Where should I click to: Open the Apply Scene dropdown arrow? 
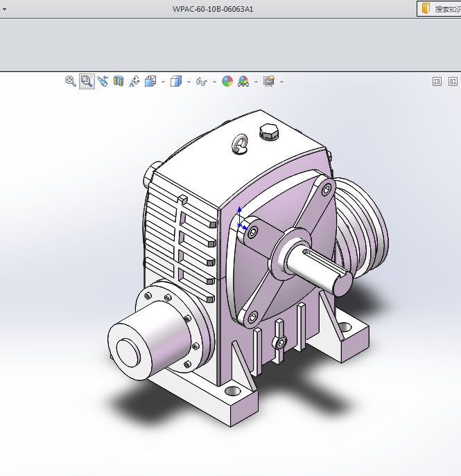[256, 82]
